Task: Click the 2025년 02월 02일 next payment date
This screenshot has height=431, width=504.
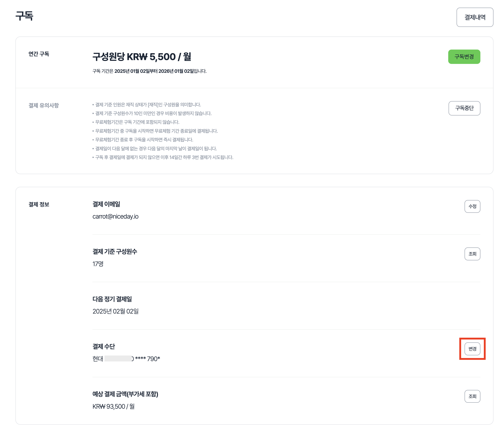Action: (115, 311)
